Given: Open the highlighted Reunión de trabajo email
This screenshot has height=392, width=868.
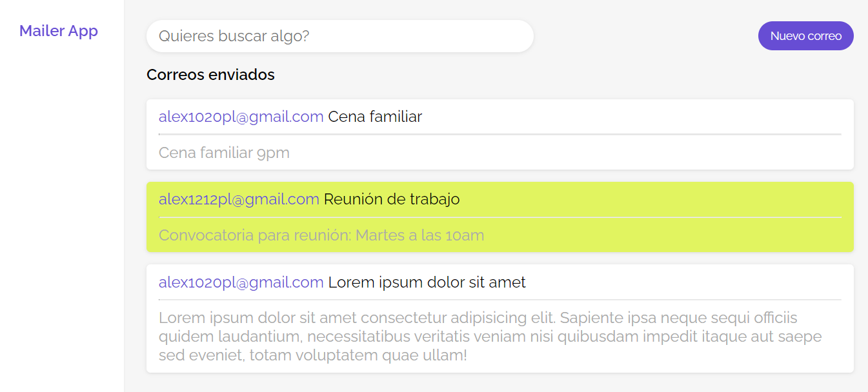Looking at the screenshot, I should [x=500, y=217].
